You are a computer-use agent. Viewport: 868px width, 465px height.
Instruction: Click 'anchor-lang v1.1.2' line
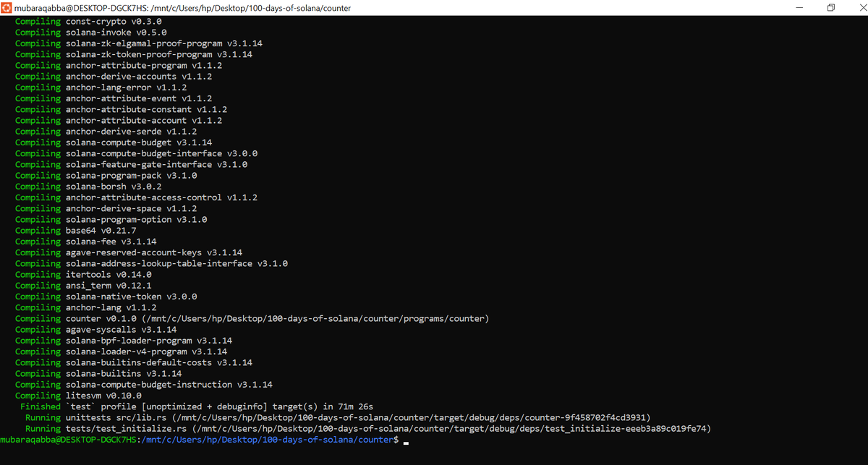click(86, 307)
